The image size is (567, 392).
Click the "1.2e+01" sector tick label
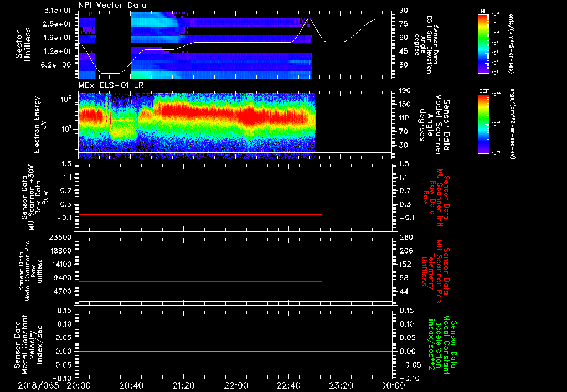tap(57, 51)
